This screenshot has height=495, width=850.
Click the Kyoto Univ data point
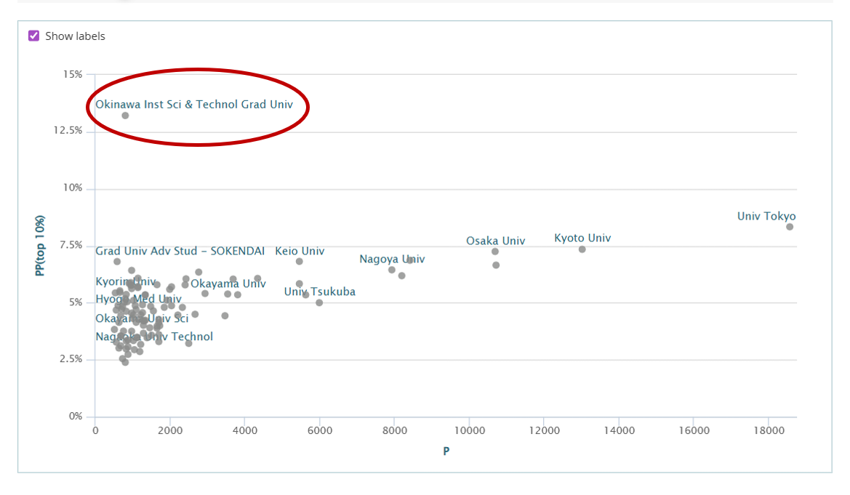582,249
